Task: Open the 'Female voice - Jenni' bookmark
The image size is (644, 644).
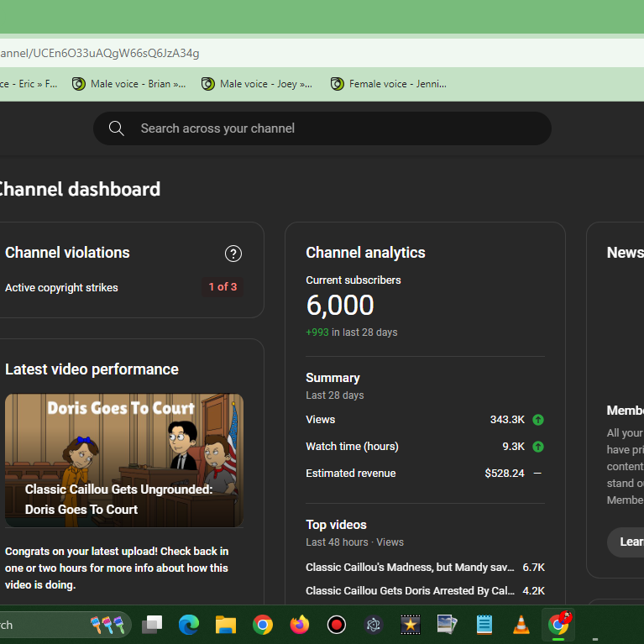Action: [x=389, y=84]
